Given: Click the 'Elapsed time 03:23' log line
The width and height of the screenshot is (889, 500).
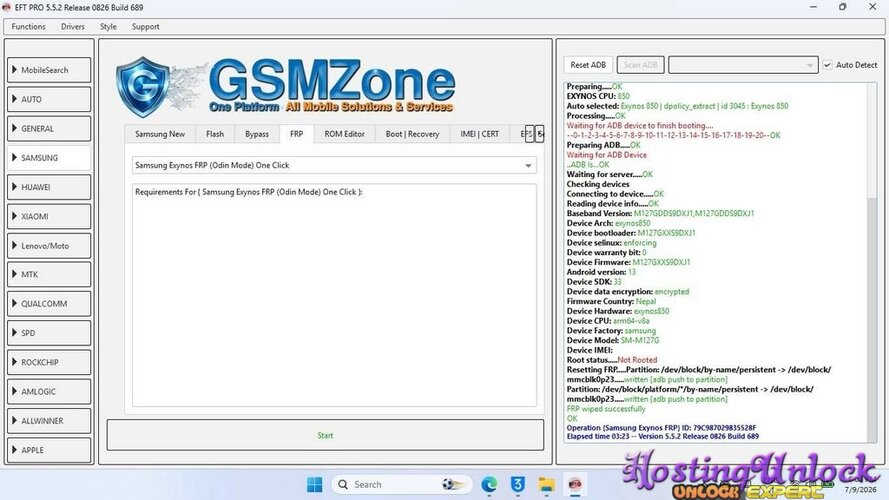Looking at the screenshot, I should (662, 437).
